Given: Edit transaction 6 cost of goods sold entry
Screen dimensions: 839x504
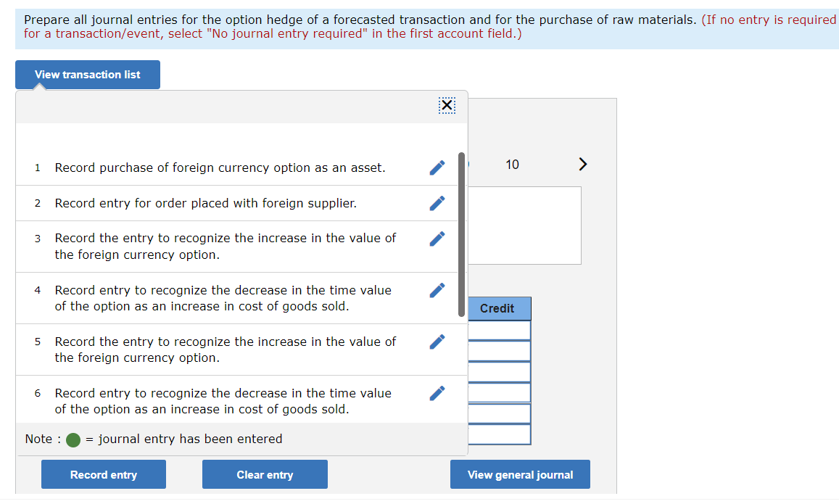Looking at the screenshot, I should coord(437,393).
